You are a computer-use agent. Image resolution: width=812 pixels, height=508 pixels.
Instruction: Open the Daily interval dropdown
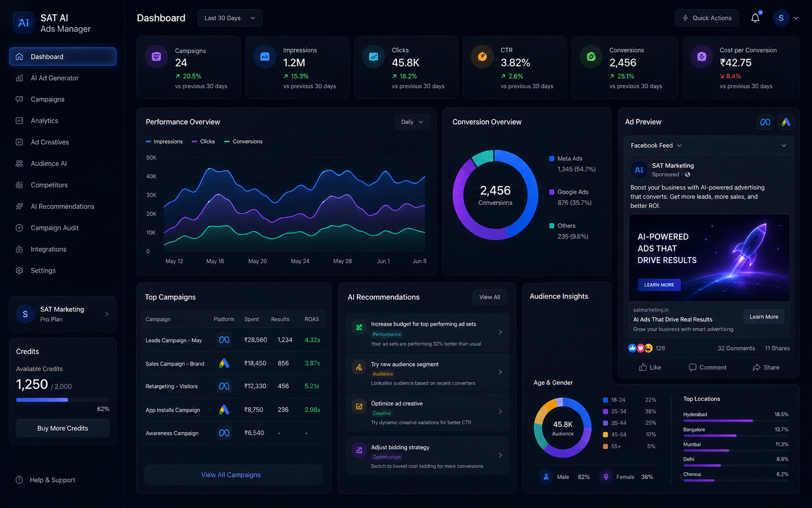[412, 122]
